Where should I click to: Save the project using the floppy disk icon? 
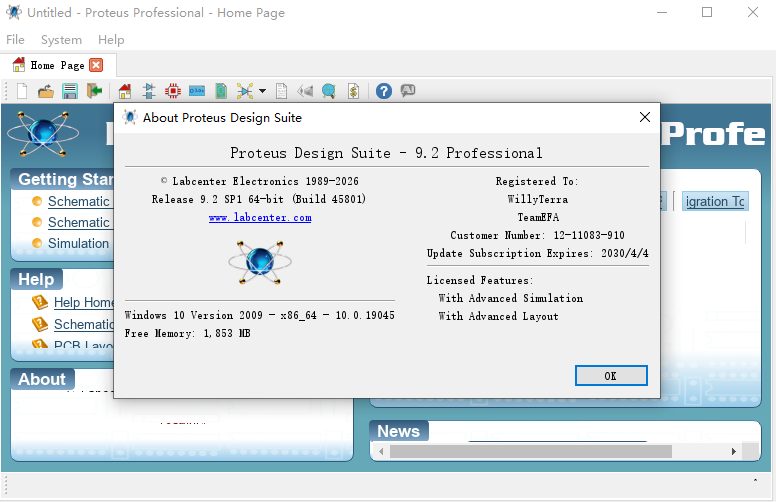[x=70, y=91]
